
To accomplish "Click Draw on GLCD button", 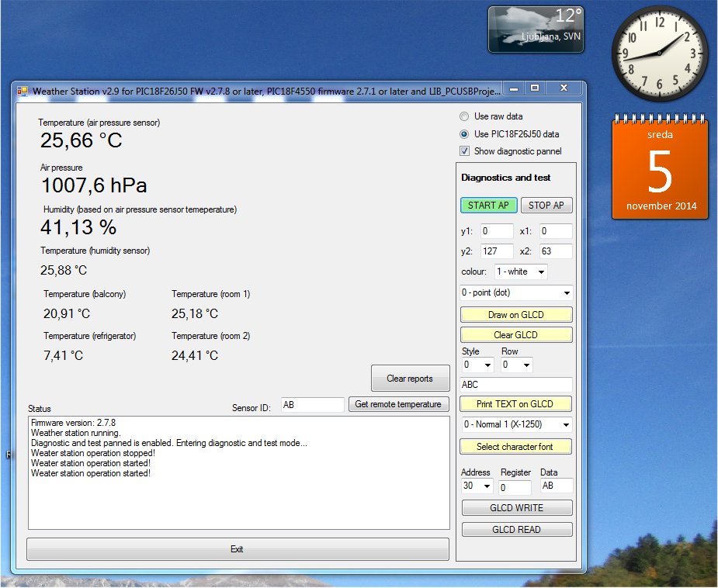I will pyautogui.click(x=516, y=315).
